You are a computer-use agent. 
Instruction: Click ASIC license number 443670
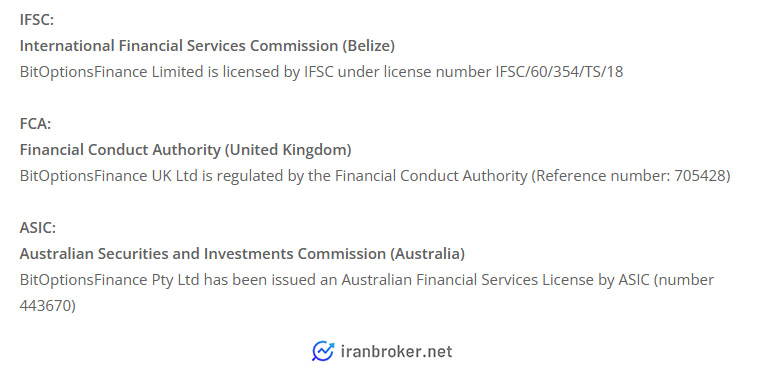[x=45, y=306]
